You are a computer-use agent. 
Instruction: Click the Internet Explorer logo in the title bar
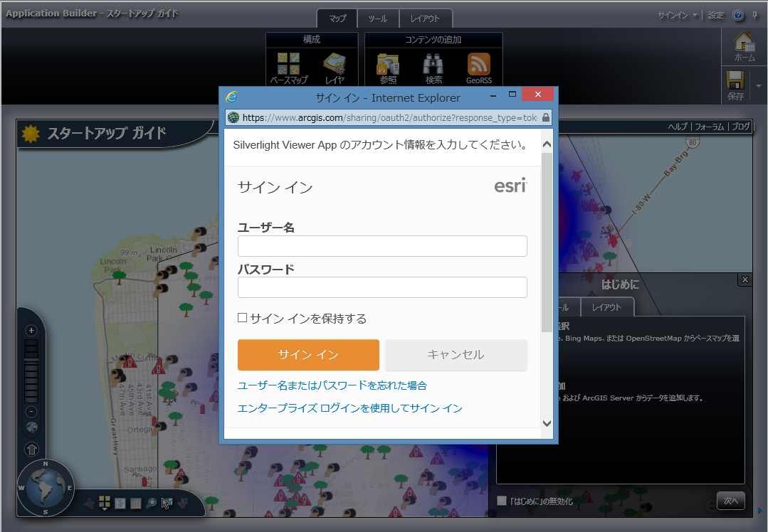(x=231, y=97)
